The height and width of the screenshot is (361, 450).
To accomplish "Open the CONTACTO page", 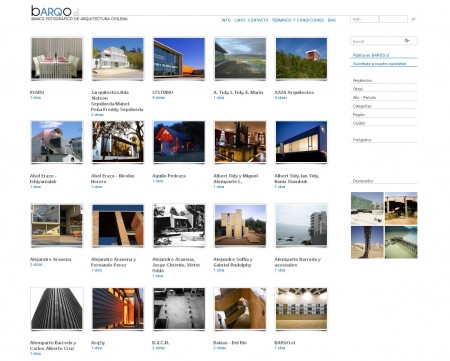I will [x=258, y=20].
